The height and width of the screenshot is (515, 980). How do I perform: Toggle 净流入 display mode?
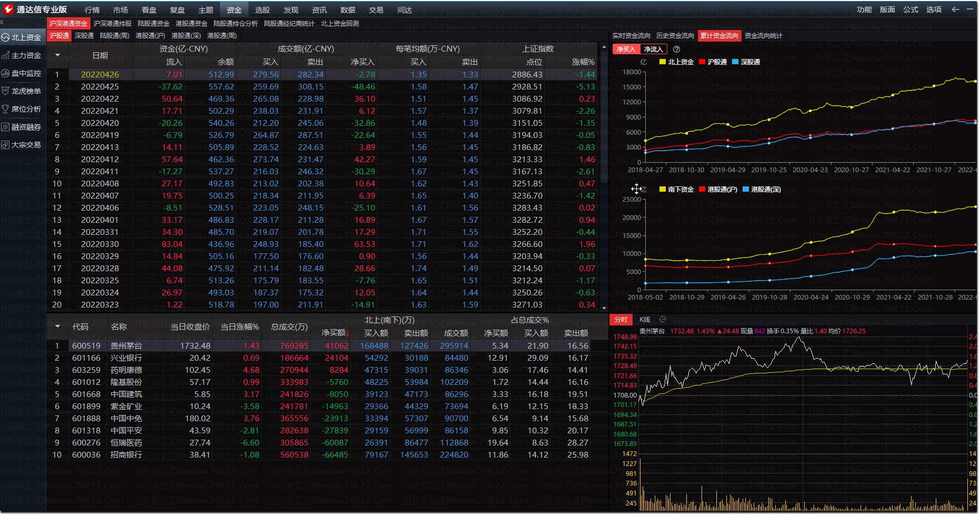[654, 49]
